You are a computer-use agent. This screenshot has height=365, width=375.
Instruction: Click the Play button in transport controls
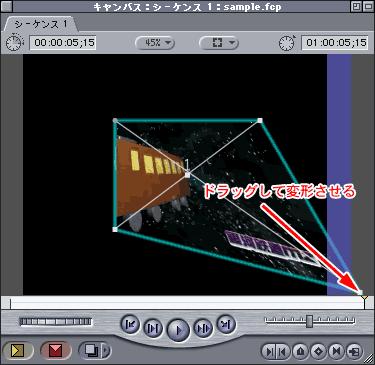coord(178,330)
